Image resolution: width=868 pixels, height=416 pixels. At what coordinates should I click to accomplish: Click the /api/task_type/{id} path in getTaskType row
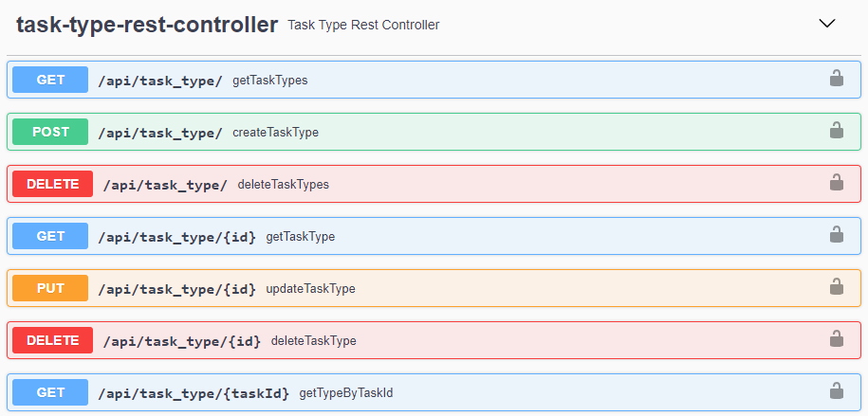[177, 237]
